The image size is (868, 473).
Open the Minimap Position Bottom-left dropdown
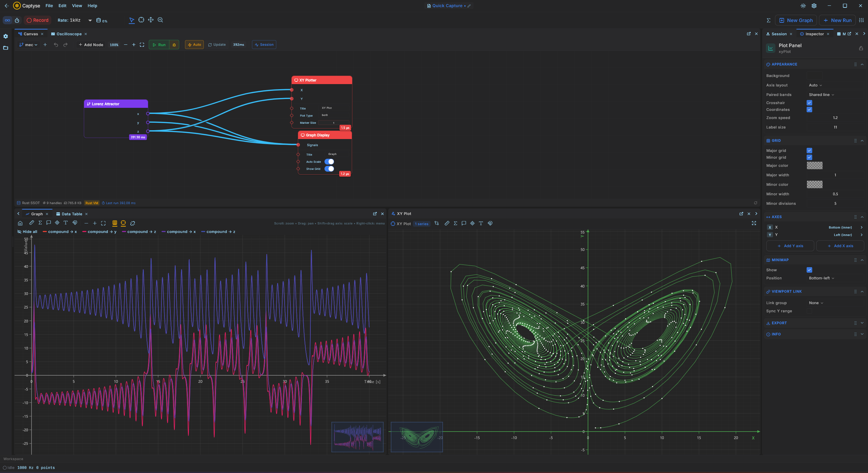coord(822,278)
